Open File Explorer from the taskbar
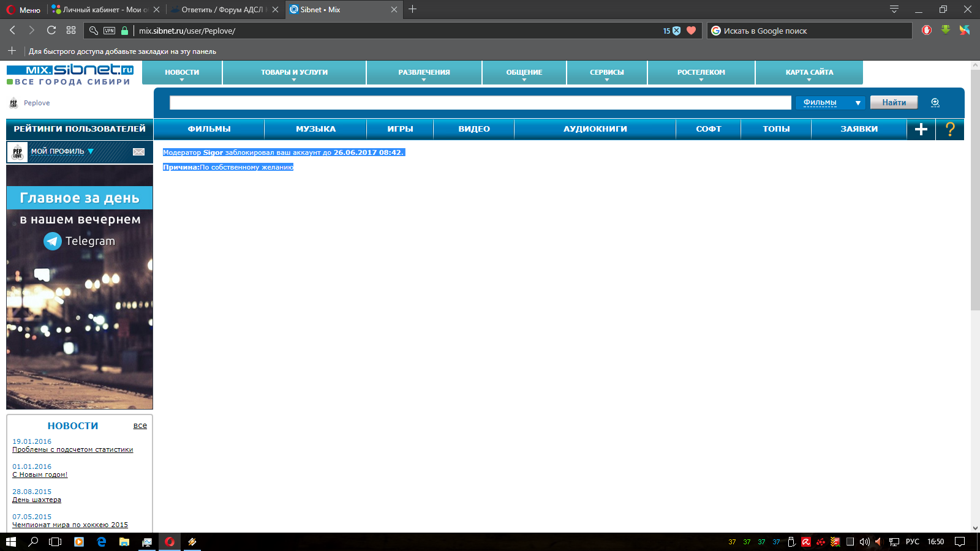980x551 pixels. click(x=124, y=542)
